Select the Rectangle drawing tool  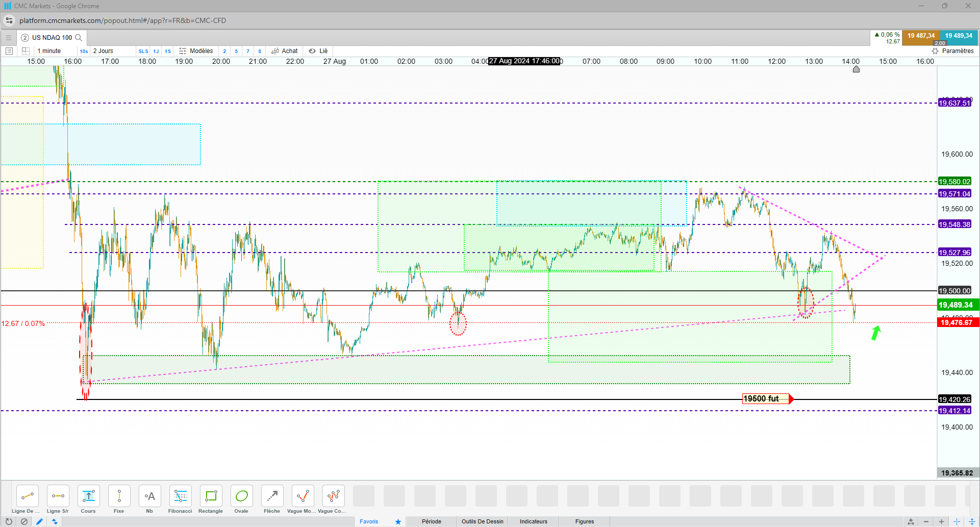[x=211, y=499]
